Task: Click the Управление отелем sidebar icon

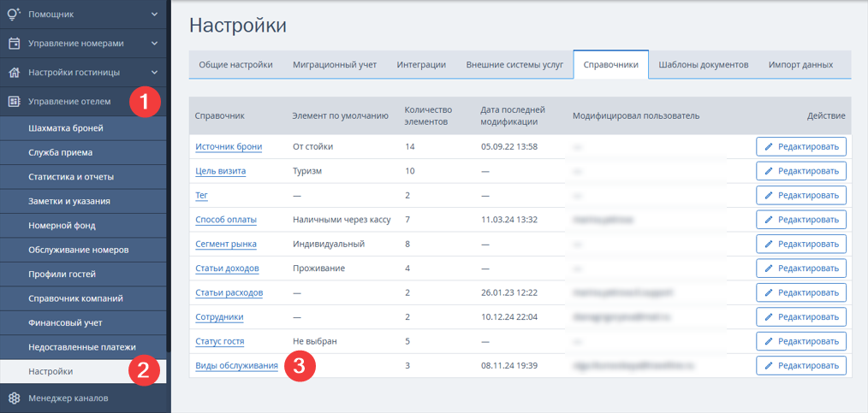Action: pos(15,101)
